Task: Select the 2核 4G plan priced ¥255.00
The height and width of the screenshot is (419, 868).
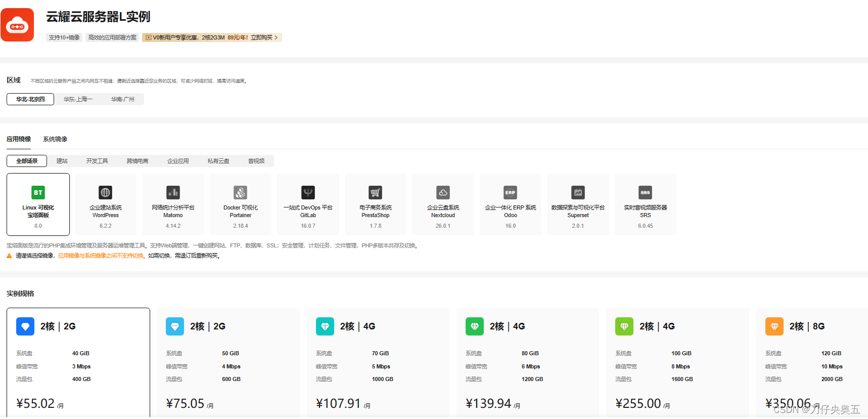Action: tap(677, 362)
